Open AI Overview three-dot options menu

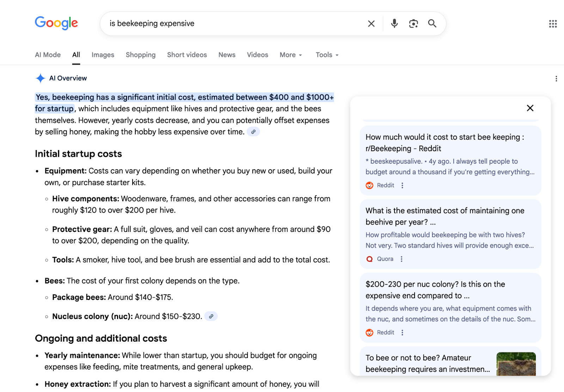[x=556, y=79]
